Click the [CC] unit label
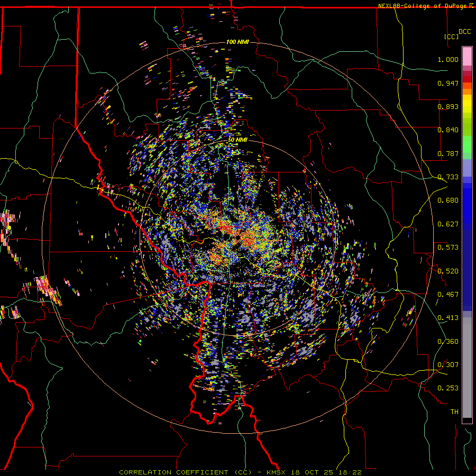This screenshot has height=476, width=476. pyautogui.click(x=452, y=36)
